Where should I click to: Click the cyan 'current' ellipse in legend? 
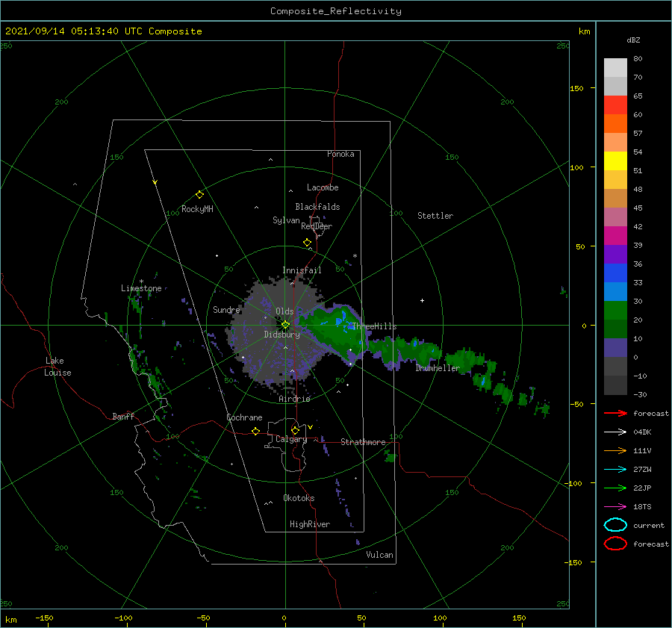(x=615, y=525)
